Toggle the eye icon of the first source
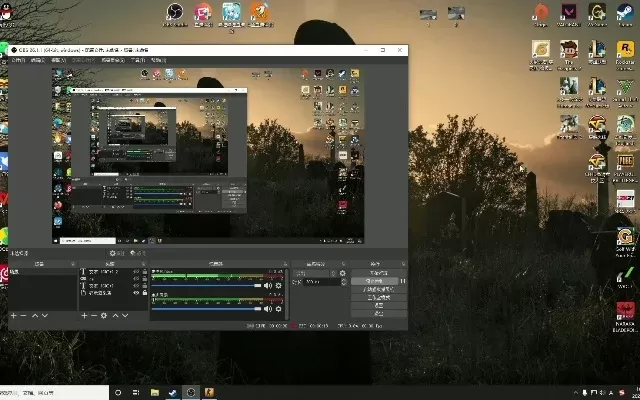This screenshot has width=640, height=400. (137, 272)
